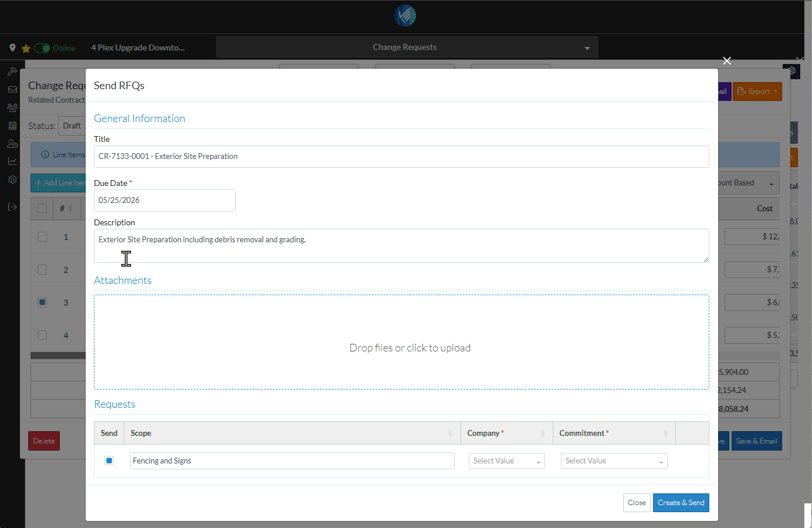This screenshot has width=812, height=528.
Task: Uncheck the line item 3 checkbox
Action: point(42,302)
